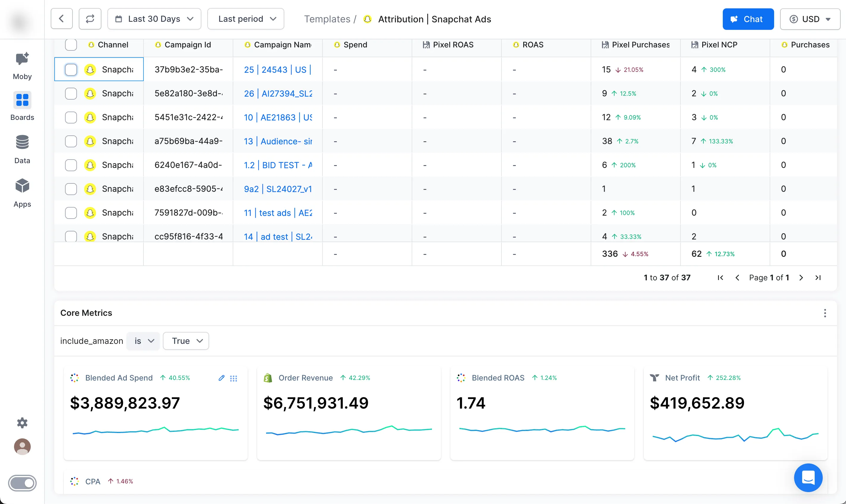Open the support chat bubble icon

tap(808, 477)
